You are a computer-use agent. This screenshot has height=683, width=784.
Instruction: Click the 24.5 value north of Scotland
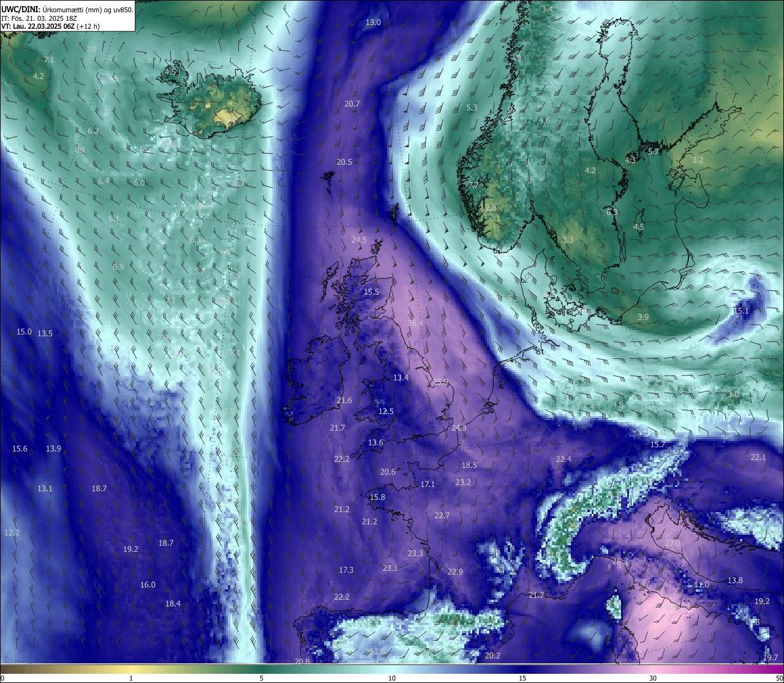click(359, 240)
